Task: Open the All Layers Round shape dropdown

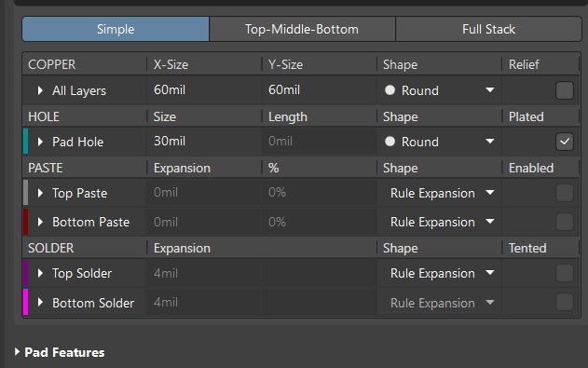Action: click(439, 90)
